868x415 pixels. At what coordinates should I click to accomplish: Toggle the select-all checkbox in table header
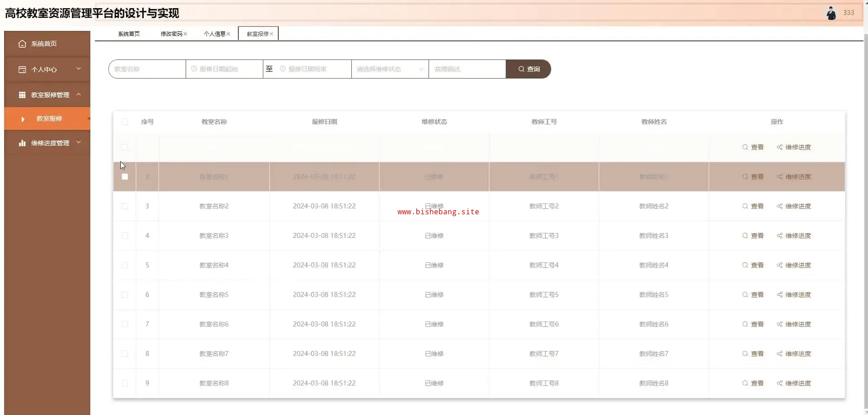pyautogui.click(x=125, y=122)
